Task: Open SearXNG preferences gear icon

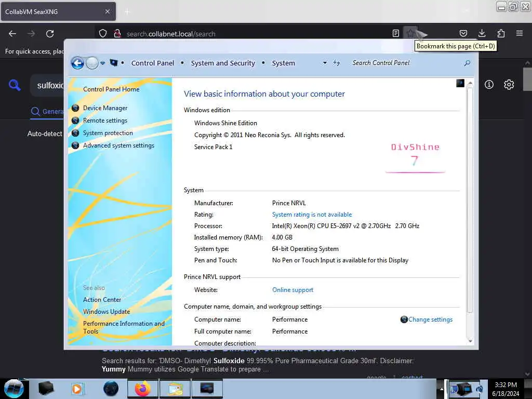Action: point(509,85)
